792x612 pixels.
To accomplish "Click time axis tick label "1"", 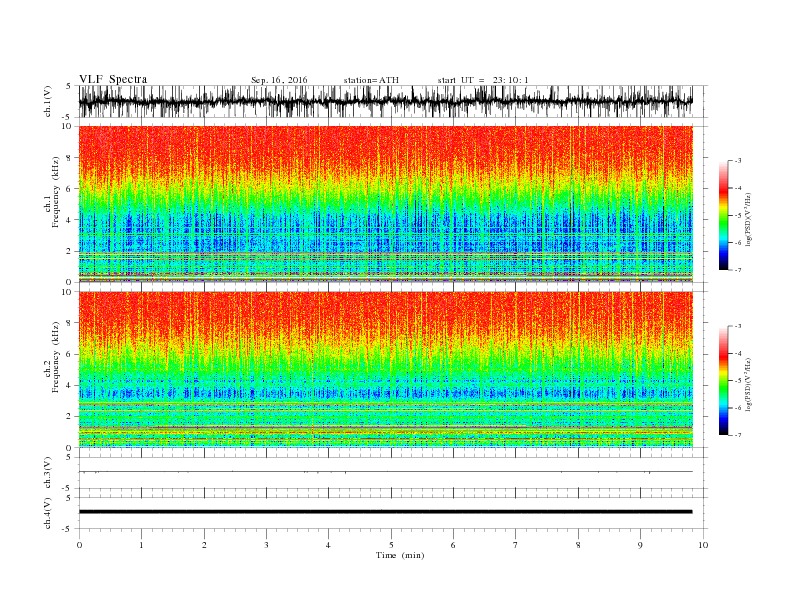I will point(141,545).
